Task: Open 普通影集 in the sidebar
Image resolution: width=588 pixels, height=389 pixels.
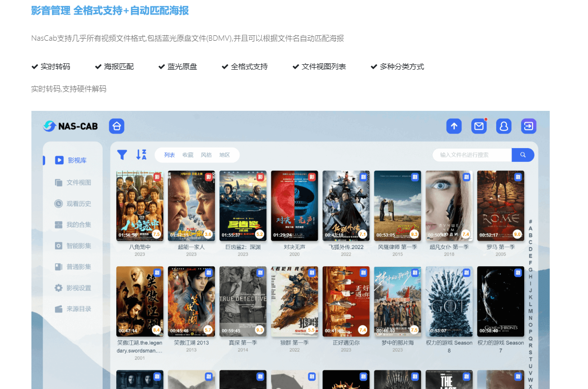Action: pos(79,267)
